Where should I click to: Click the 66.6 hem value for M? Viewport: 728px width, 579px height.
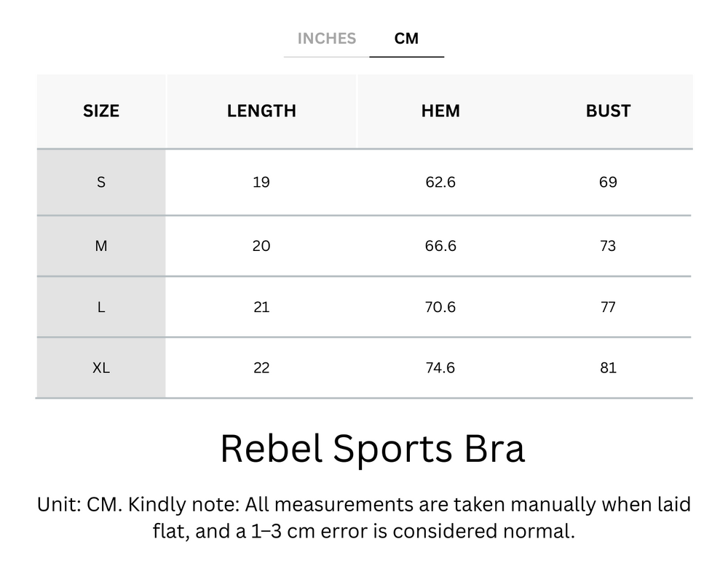pos(440,247)
